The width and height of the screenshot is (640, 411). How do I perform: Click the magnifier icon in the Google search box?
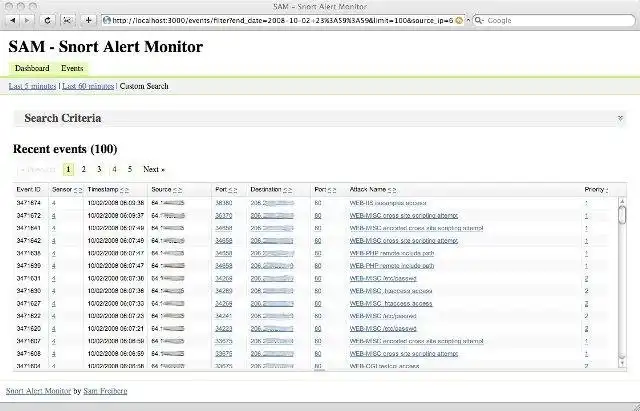tap(479, 20)
